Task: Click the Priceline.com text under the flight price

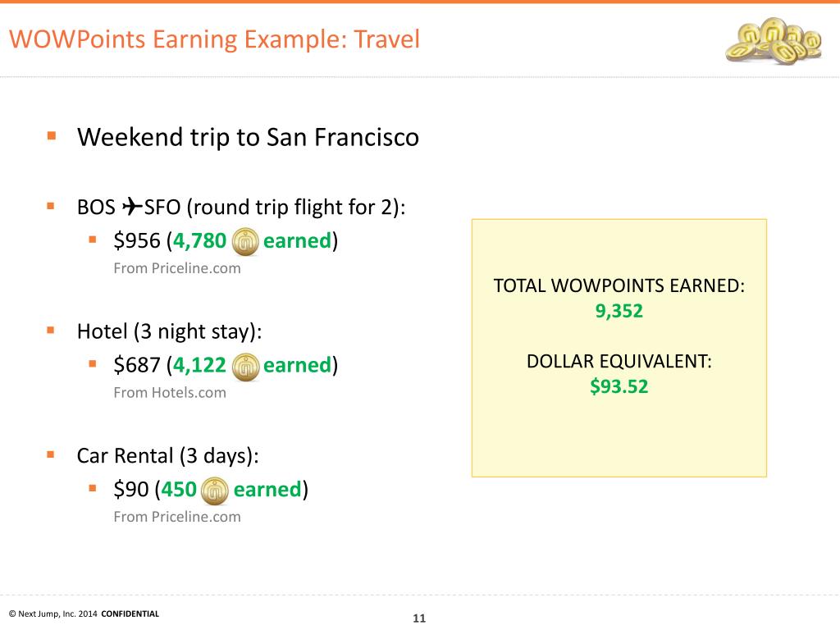Action: click(x=177, y=268)
